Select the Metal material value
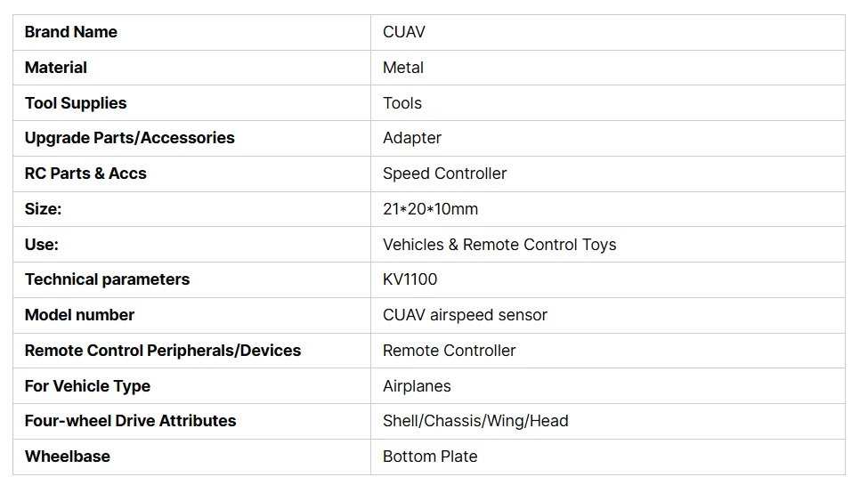The height and width of the screenshot is (493, 868). [403, 68]
